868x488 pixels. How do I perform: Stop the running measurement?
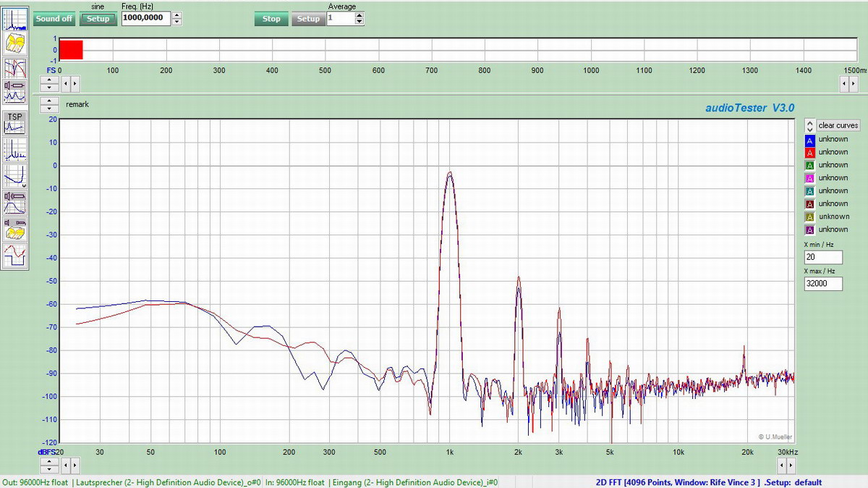(x=271, y=19)
